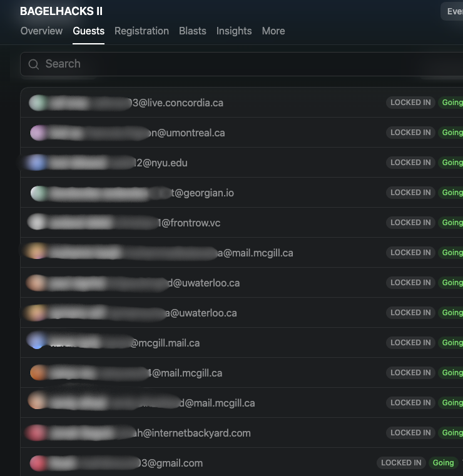Open guest with umontreal.ca email
The height and width of the screenshot is (476, 463).
click(242, 133)
